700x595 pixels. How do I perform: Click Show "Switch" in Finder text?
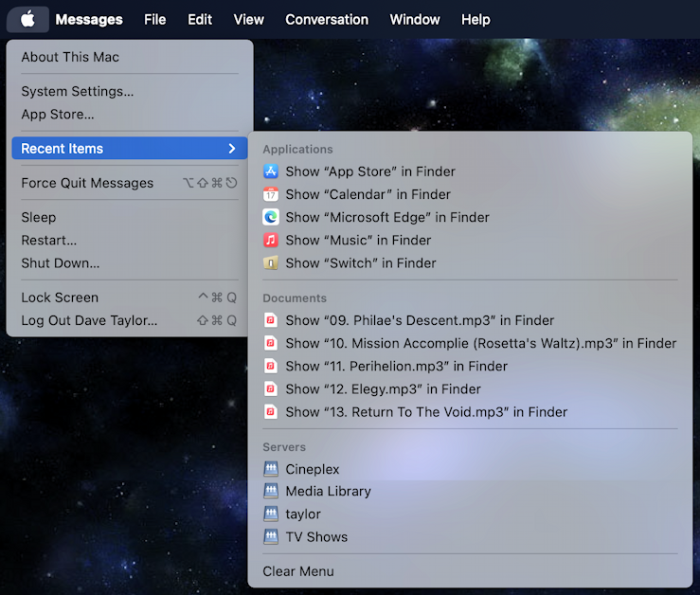click(x=361, y=262)
